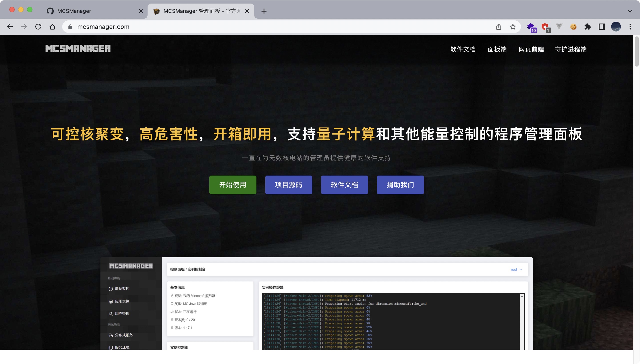Select the 数据监控 pie chart icon in the sidebar
Screen dimensions: 640x364
pos(111,289)
